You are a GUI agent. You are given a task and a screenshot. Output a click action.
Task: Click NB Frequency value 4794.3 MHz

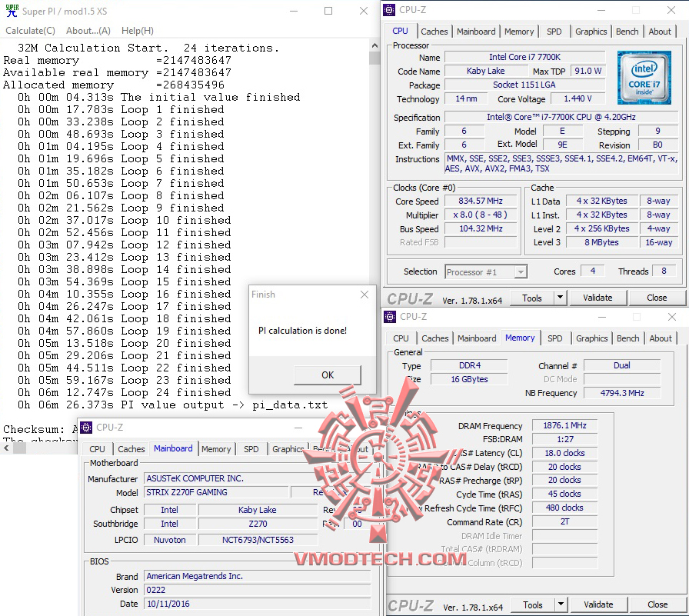(x=622, y=393)
